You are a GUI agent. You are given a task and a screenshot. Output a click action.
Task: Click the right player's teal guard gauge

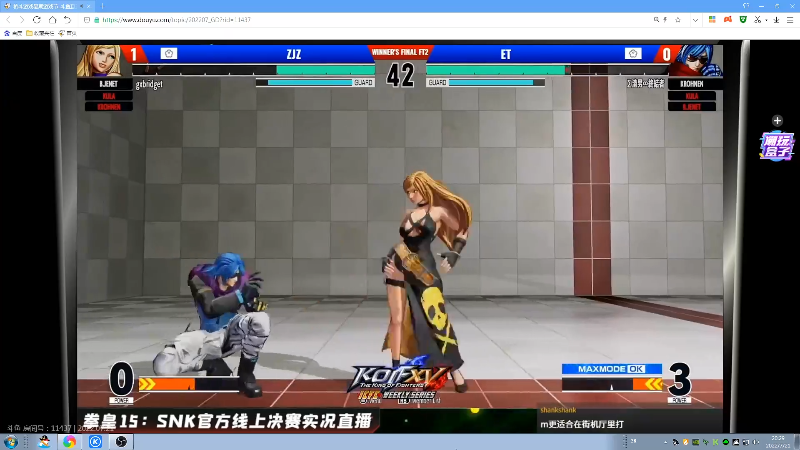pyautogui.click(x=491, y=82)
